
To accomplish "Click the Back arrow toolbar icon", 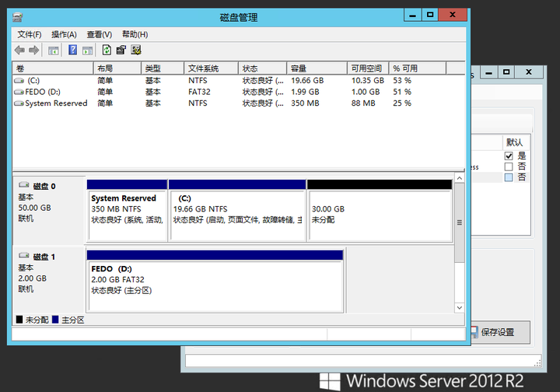I will pos(19,50).
